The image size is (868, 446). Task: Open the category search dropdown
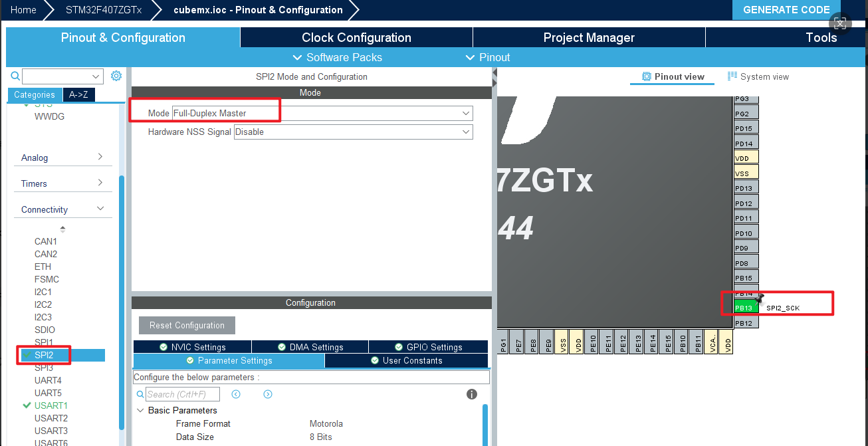pyautogui.click(x=96, y=76)
